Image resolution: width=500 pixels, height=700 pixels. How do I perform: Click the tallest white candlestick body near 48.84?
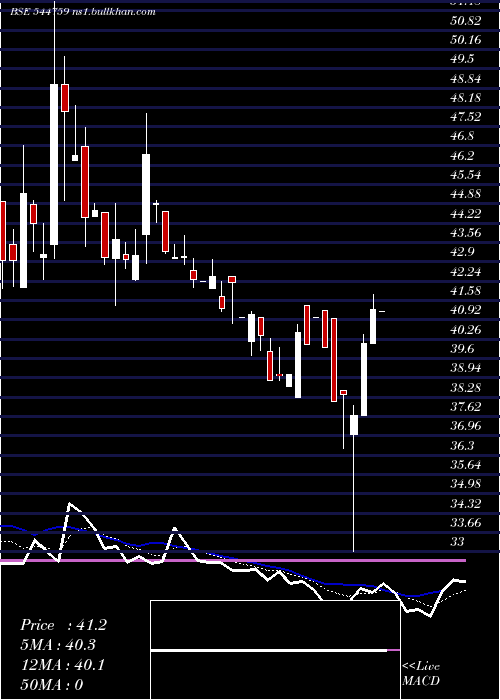[54, 164]
